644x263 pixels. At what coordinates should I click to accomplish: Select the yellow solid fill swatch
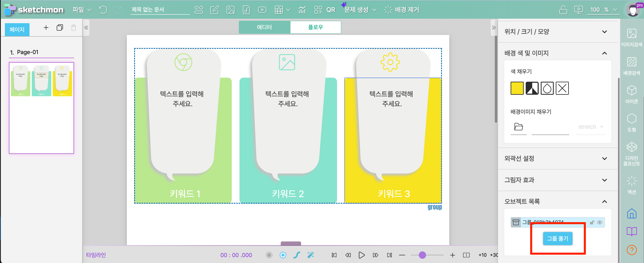point(517,88)
